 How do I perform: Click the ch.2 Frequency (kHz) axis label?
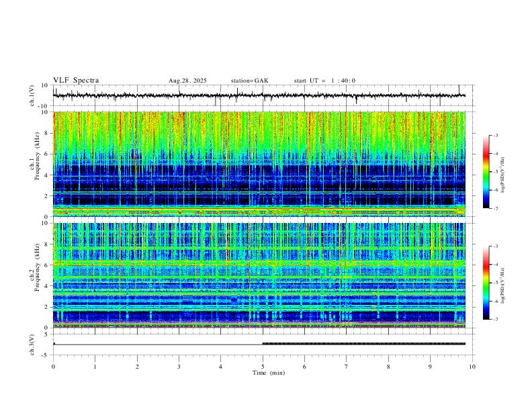click(x=34, y=267)
